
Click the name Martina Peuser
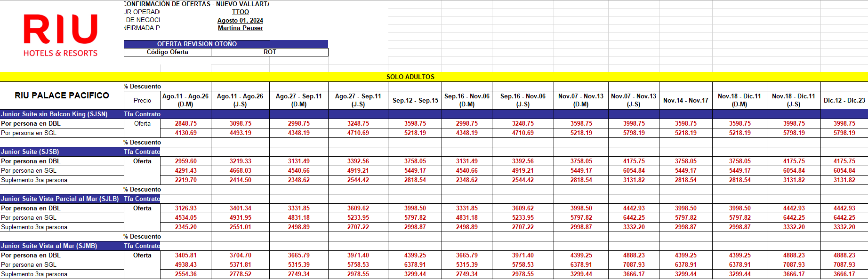[x=241, y=28]
